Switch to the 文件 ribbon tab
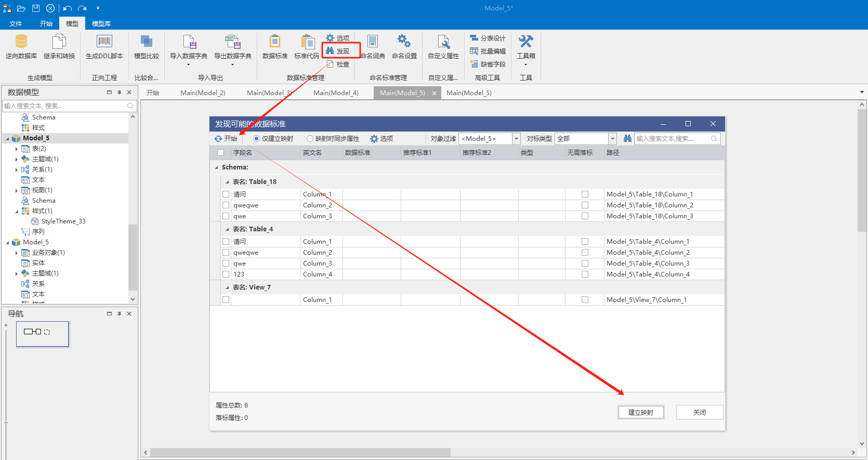This screenshot has height=460, width=868. pyautogui.click(x=16, y=23)
